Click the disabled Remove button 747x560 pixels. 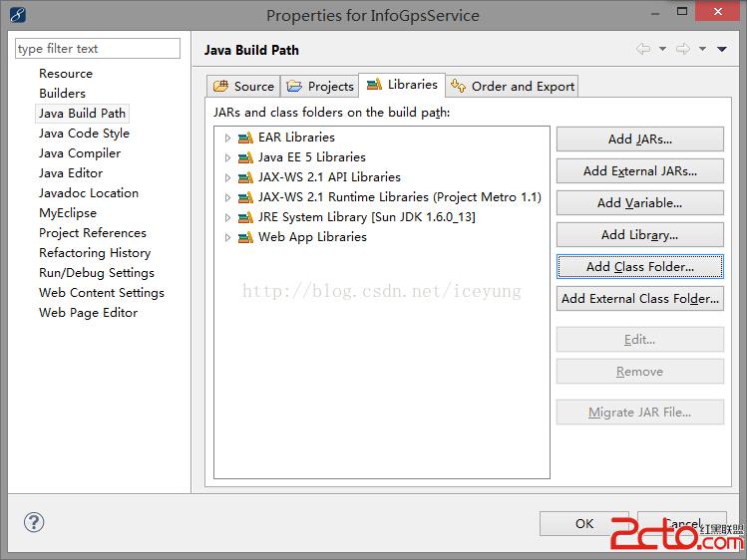(x=640, y=371)
